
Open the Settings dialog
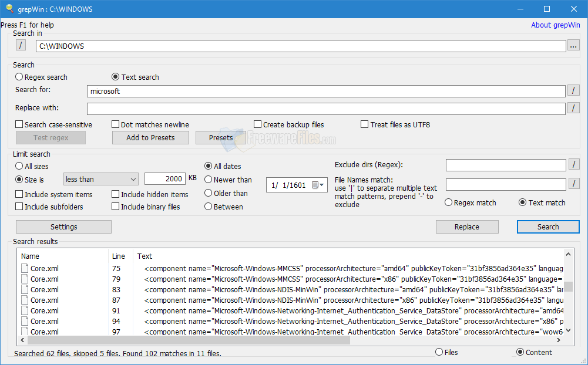tap(63, 227)
